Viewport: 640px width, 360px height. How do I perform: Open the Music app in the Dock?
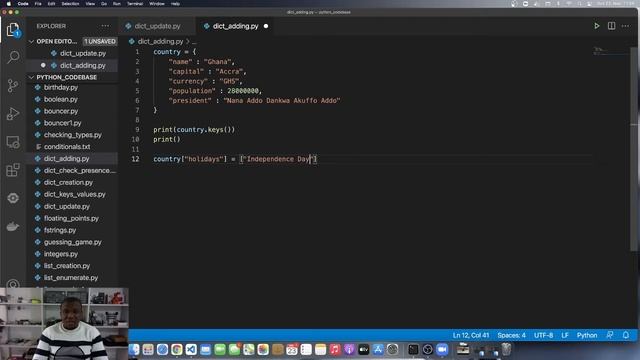point(335,349)
